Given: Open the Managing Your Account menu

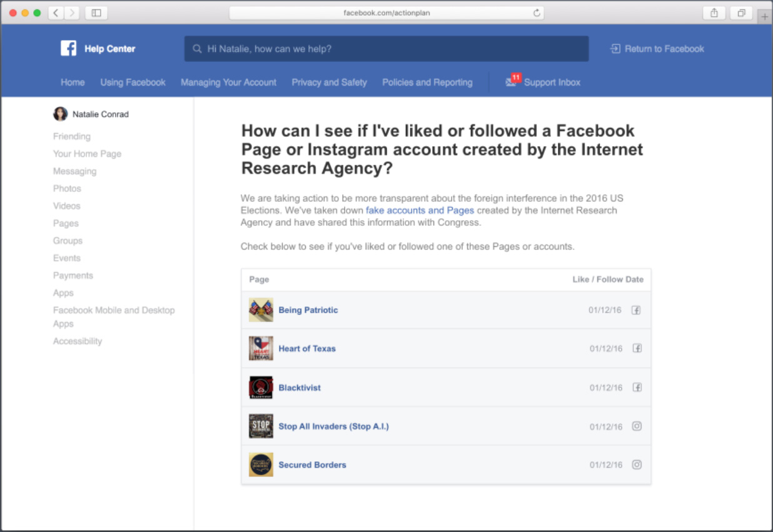Looking at the screenshot, I should 228,83.
